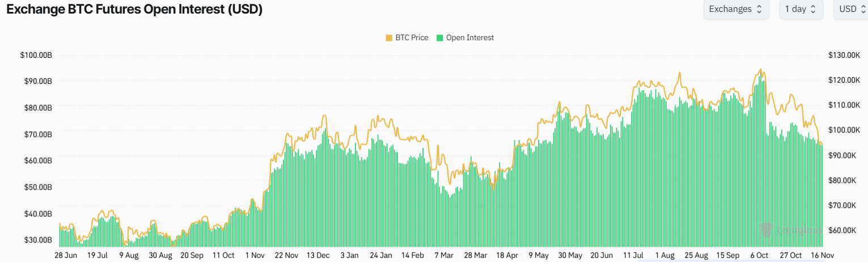The width and height of the screenshot is (868, 262).
Task: Click the Exchanges dropdown up-down arrows icon
Action: pyautogui.click(x=759, y=9)
